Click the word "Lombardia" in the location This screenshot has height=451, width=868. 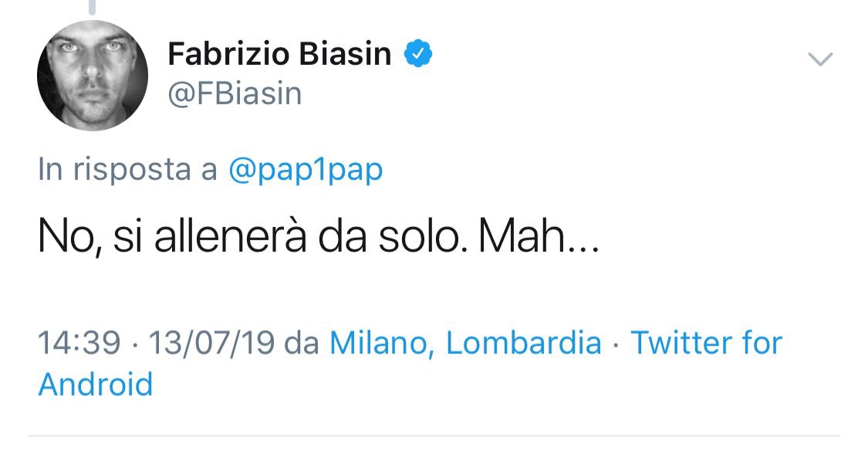point(524,343)
